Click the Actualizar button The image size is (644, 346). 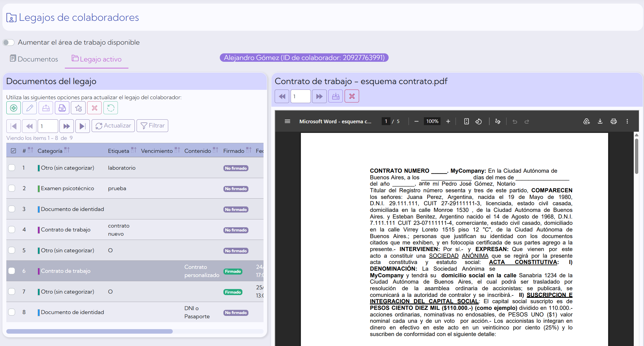(113, 126)
